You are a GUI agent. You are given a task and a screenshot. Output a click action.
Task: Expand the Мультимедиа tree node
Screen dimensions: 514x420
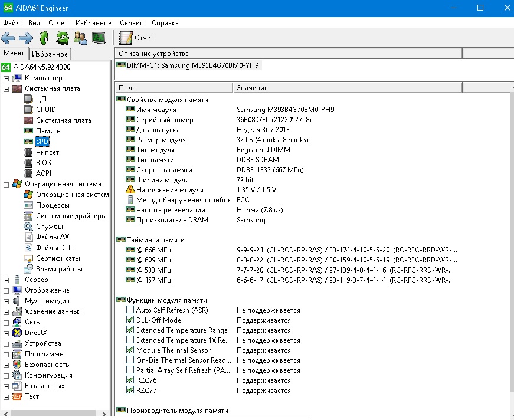6,301
